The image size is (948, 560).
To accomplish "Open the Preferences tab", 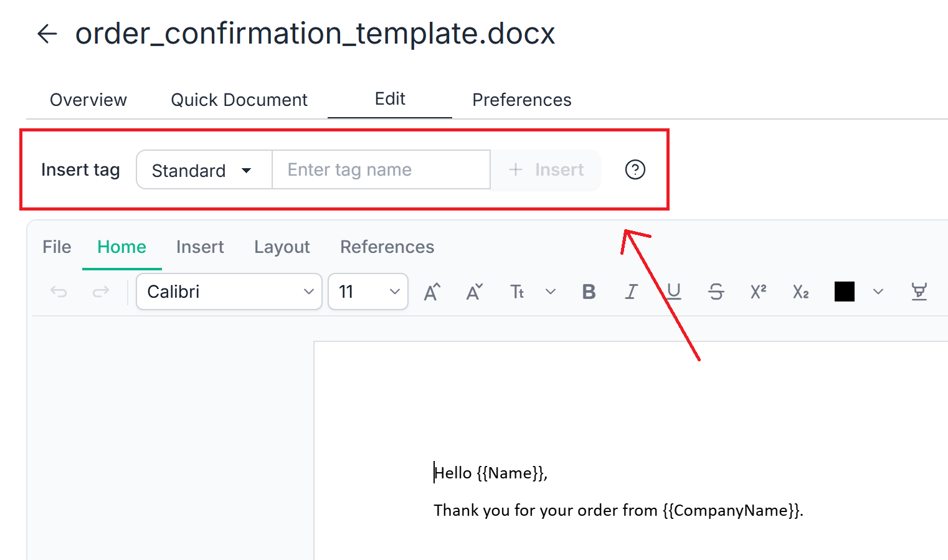I will coord(522,100).
